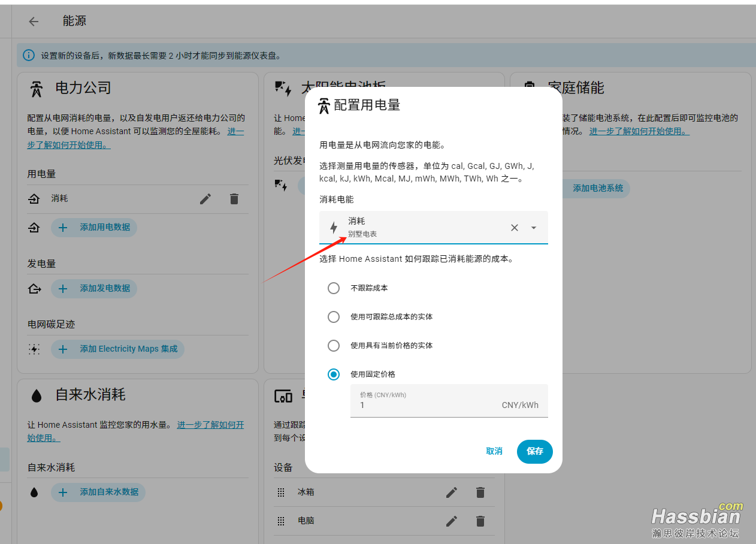The width and height of the screenshot is (756, 544).
Task: Click 保存 to save configuration
Action: 534,451
